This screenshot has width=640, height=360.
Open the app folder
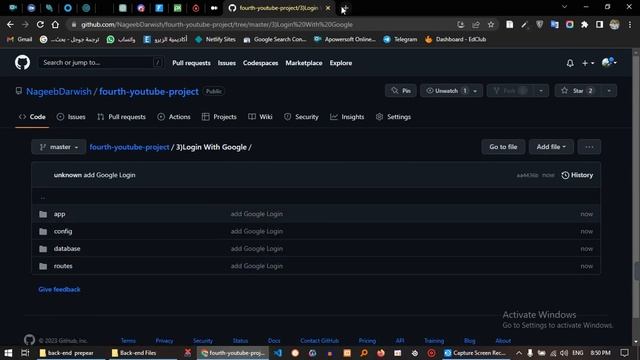point(60,214)
